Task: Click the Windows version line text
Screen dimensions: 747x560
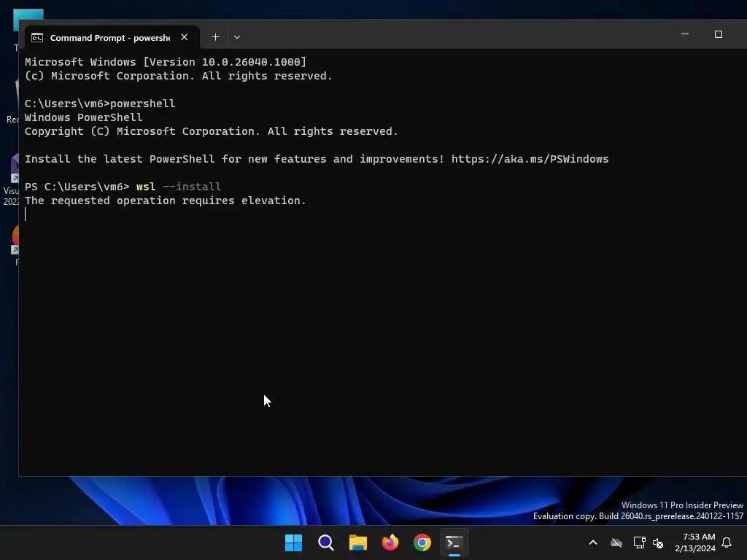Action: click(x=166, y=62)
